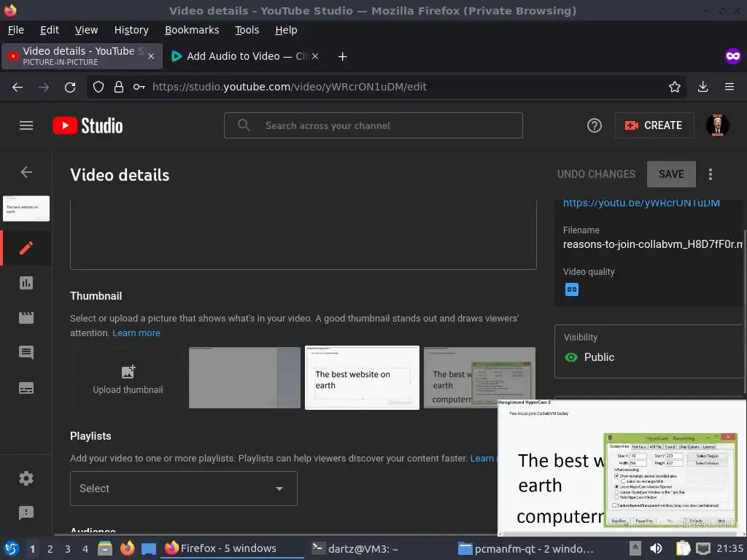Image resolution: width=747 pixels, height=560 pixels.
Task: Select the 'The best website on earth' thumbnail
Action: pyautogui.click(x=362, y=378)
